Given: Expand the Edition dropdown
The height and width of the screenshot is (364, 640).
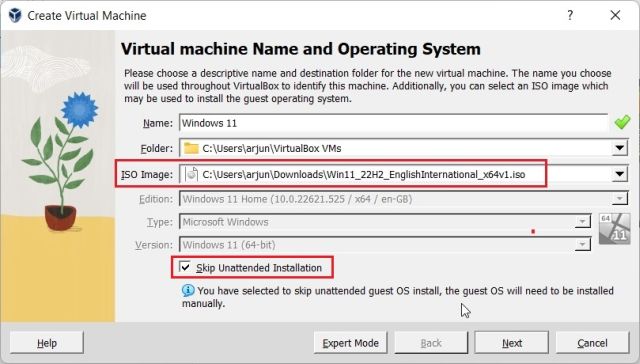Looking at the screenshot, I should tap(620, 199).
